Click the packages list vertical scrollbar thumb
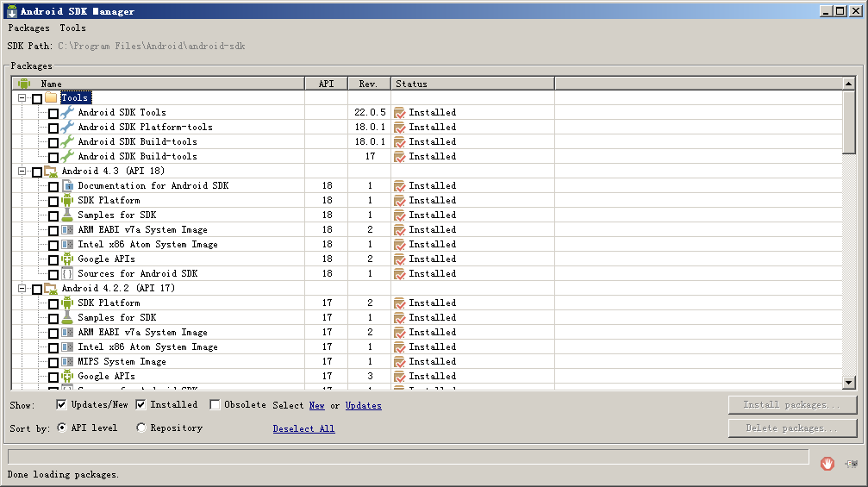Image resolution: width=868 pixels, height=487 pixels. (849, 122)
